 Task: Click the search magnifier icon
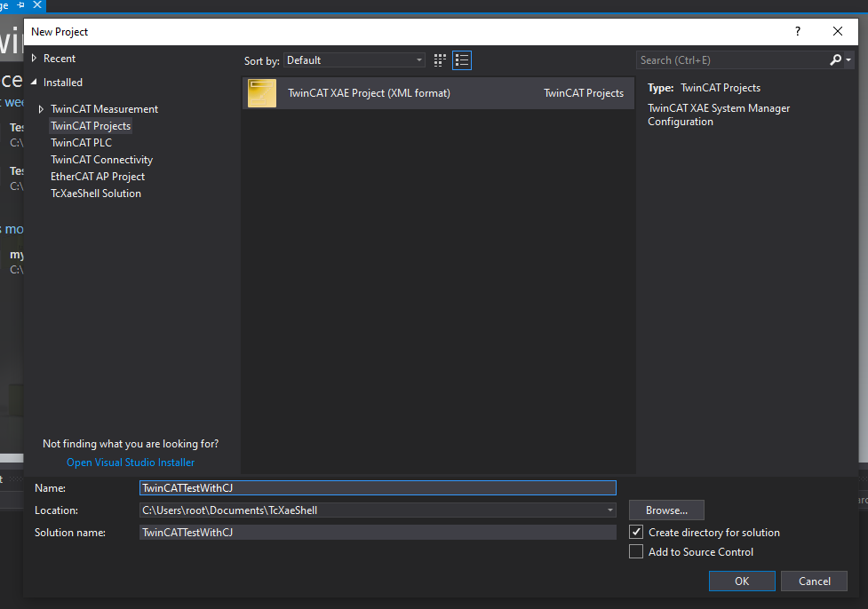click(x=835, y=59)
